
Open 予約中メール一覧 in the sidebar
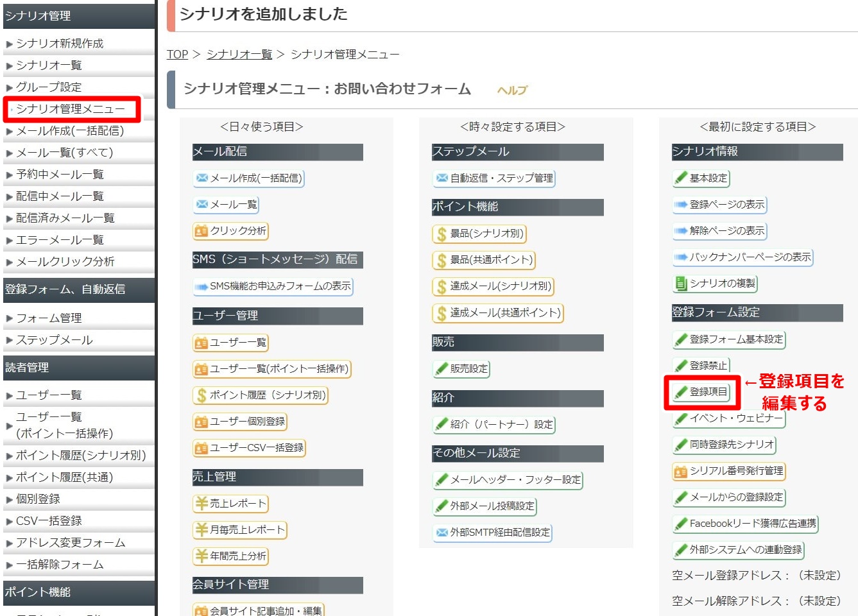[60, 175]
